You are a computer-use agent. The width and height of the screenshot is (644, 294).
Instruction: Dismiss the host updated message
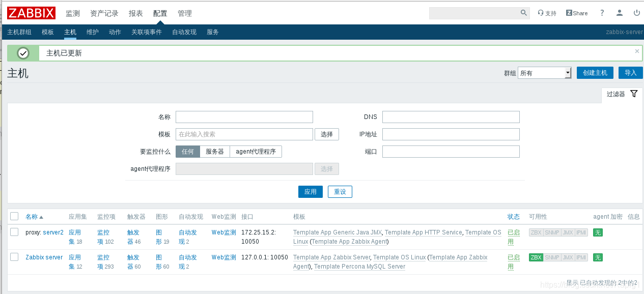click(637, 51)
